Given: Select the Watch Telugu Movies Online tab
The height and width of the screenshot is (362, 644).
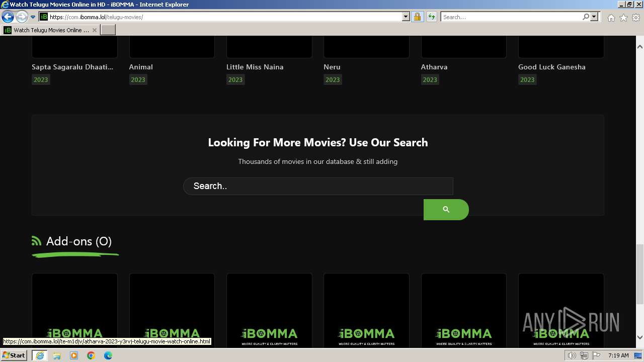Looking at the screenshot, I should pos(50,30).
